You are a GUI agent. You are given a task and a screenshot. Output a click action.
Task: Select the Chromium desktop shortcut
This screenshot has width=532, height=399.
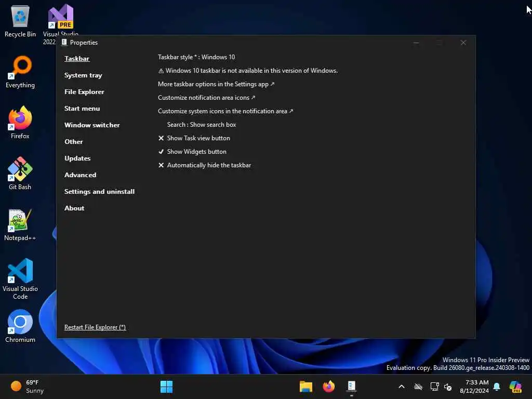[x=20, y=326]
